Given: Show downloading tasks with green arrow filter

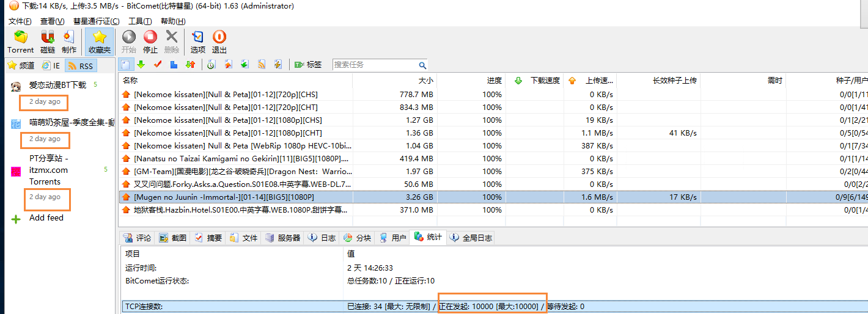Looking at the screenshot, I should (141, 65).
